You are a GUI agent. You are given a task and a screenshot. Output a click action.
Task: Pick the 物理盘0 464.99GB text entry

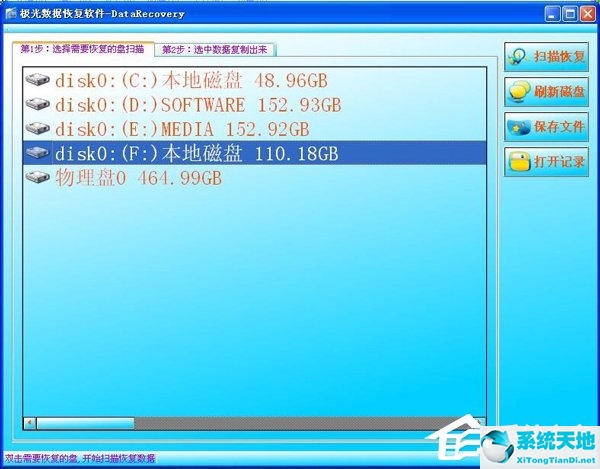coord(138,178)
